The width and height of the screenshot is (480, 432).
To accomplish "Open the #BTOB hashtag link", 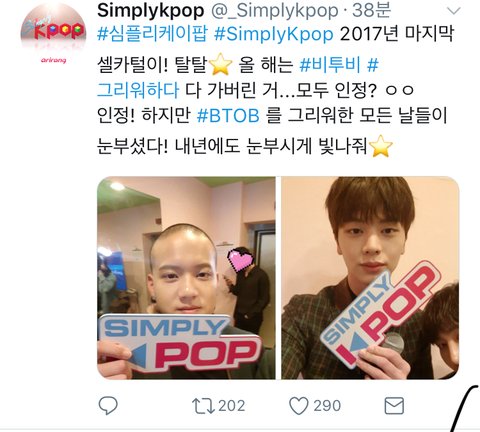I will click(x=228, y=115).
